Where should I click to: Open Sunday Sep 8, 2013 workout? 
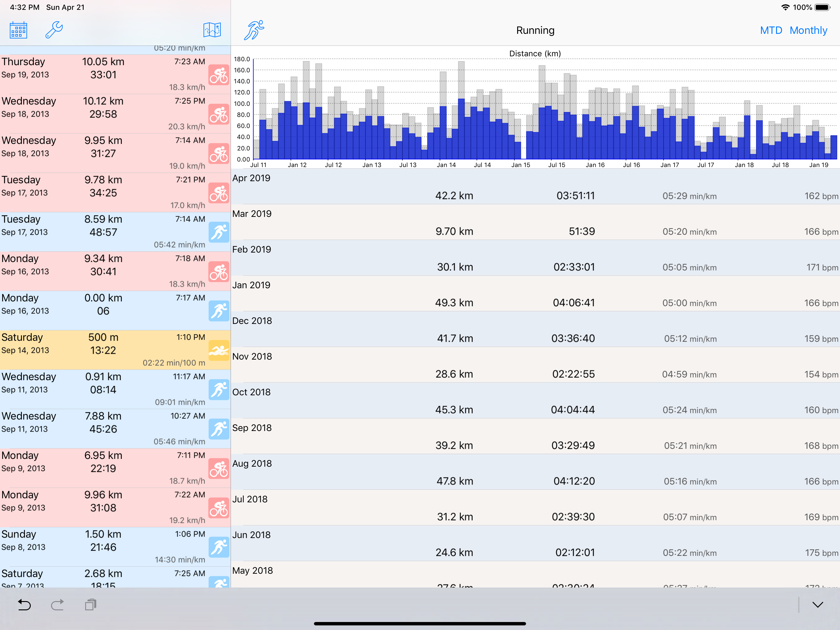115,547
